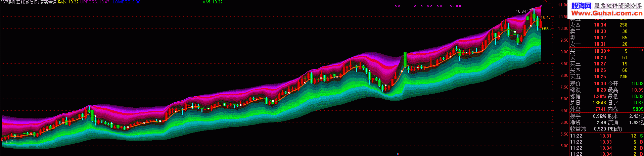Click the 换手 value 0.96%
This screenshot has height=156, width=644.
[599, 116]
